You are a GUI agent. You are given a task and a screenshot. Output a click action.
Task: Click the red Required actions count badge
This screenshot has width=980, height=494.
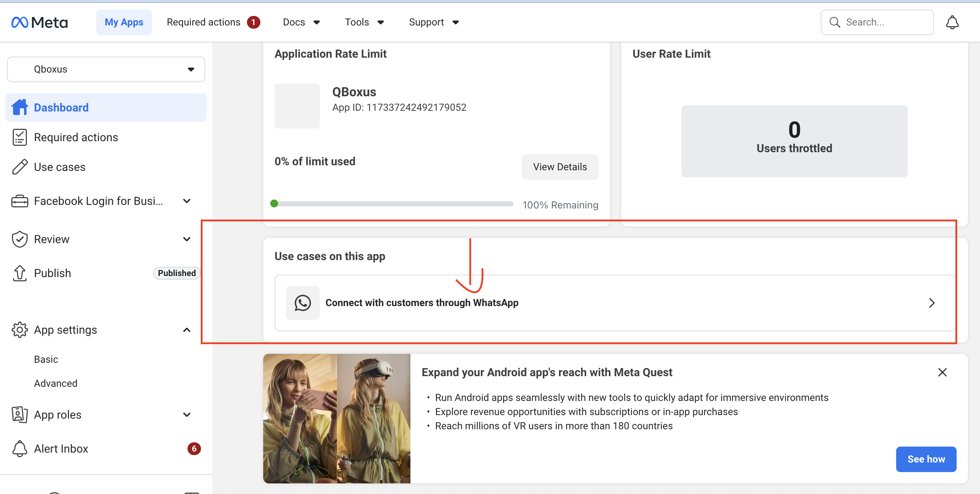(253, 22)
